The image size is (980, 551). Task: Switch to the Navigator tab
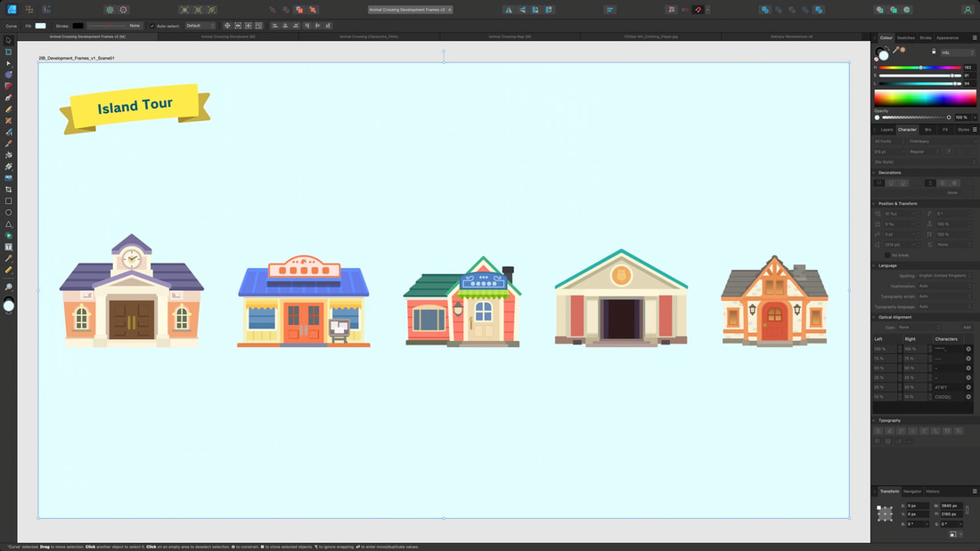click(912, 491)
